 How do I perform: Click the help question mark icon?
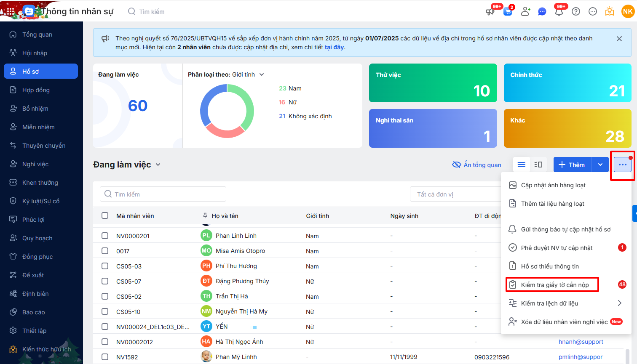[x=576, y=12]
